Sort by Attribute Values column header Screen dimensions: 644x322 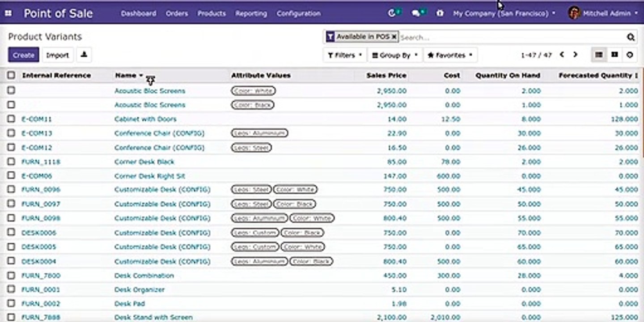pyautogui.click(x=261, y=75)
